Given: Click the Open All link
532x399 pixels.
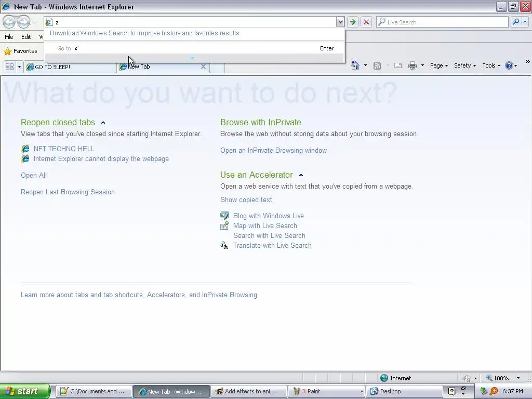Looking at the screenshot, I should click(x=34, y=176).
